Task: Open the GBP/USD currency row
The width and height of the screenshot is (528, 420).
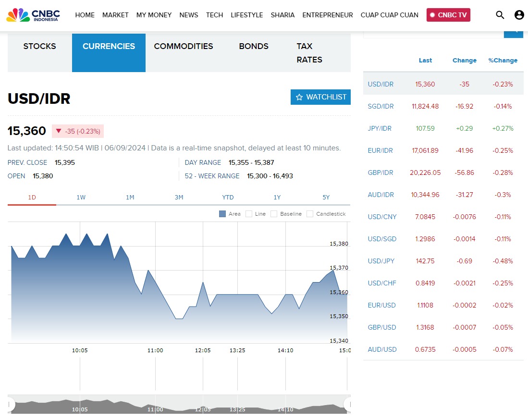Action: (382, 327)
